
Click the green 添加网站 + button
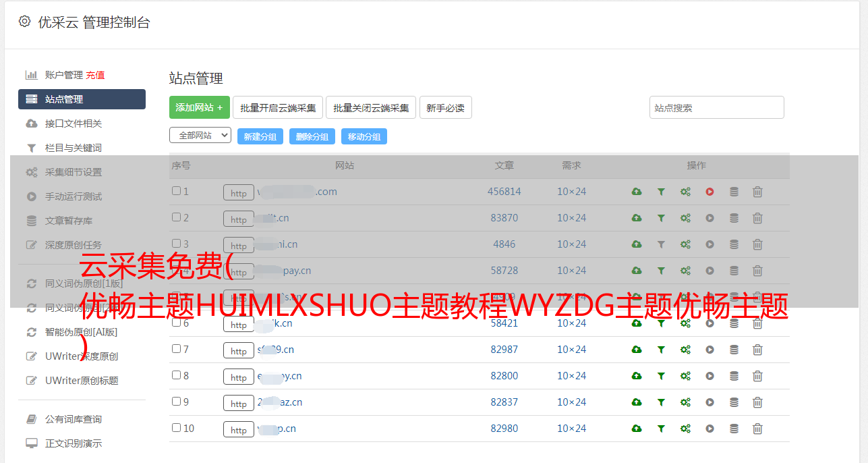click(200, 107)
